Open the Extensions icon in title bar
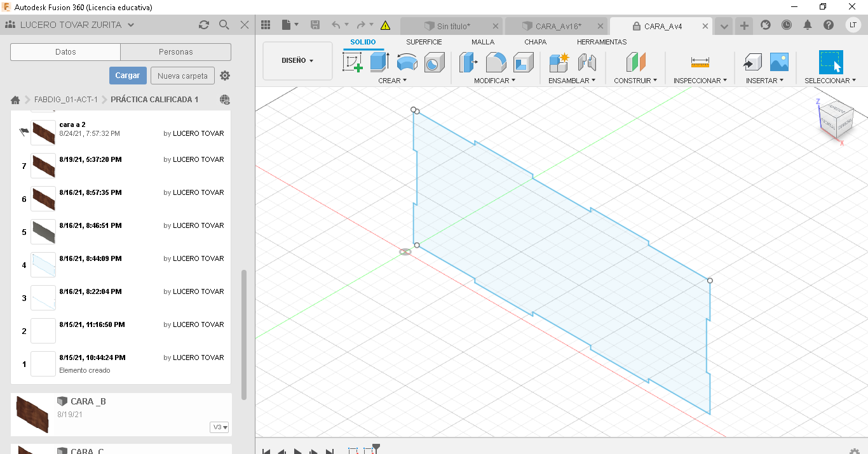Viewport: 868px width, 454px height. pyautogui.click(x=766, y=25)
